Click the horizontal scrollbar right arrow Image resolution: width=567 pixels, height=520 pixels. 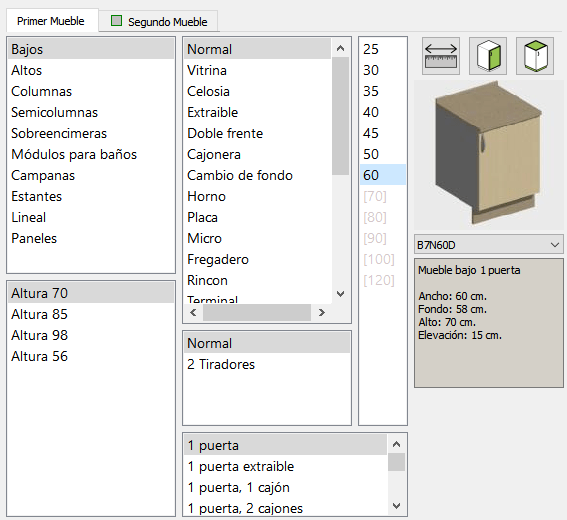[321, 312]
